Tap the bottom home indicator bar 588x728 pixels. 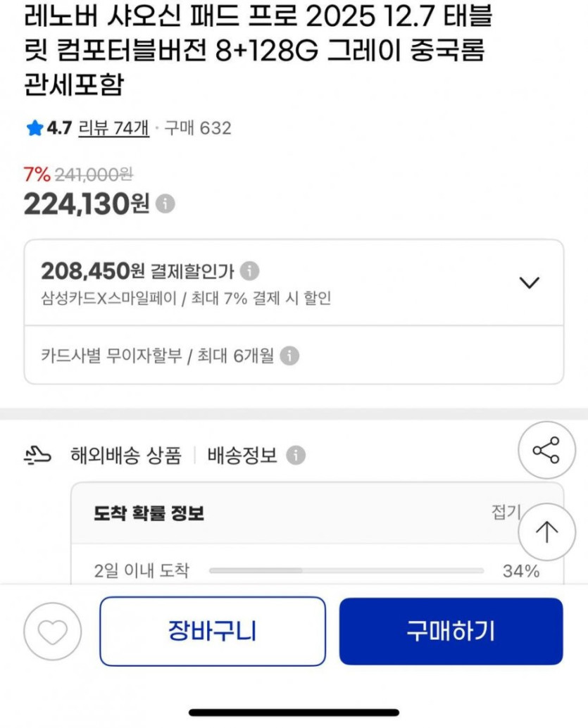tap(294, 713)
